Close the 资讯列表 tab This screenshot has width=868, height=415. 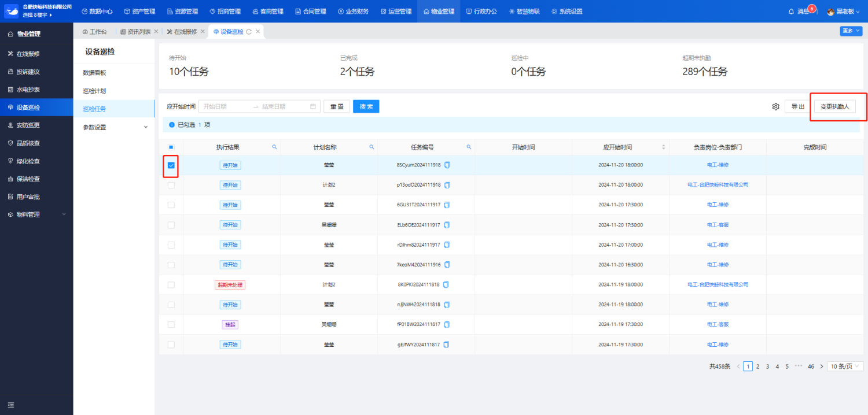156,32
